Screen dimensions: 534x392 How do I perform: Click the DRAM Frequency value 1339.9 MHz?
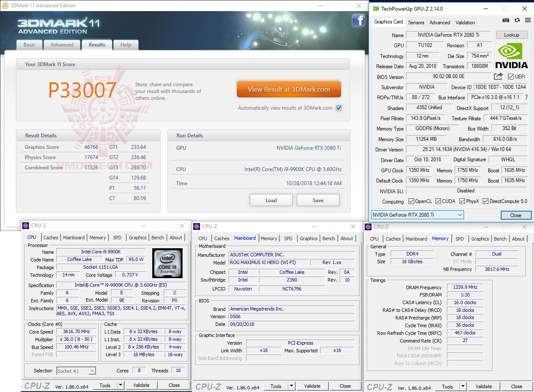(x=465, y=287)
